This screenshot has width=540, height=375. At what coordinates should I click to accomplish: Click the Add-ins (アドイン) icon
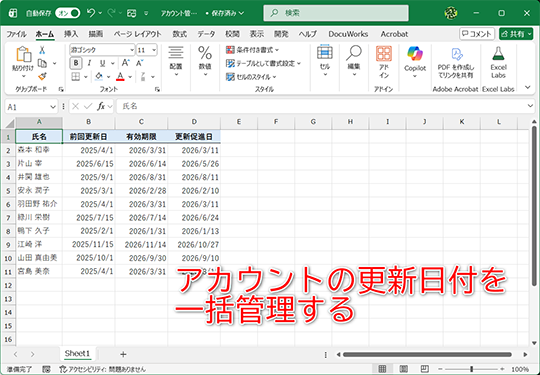384,62
